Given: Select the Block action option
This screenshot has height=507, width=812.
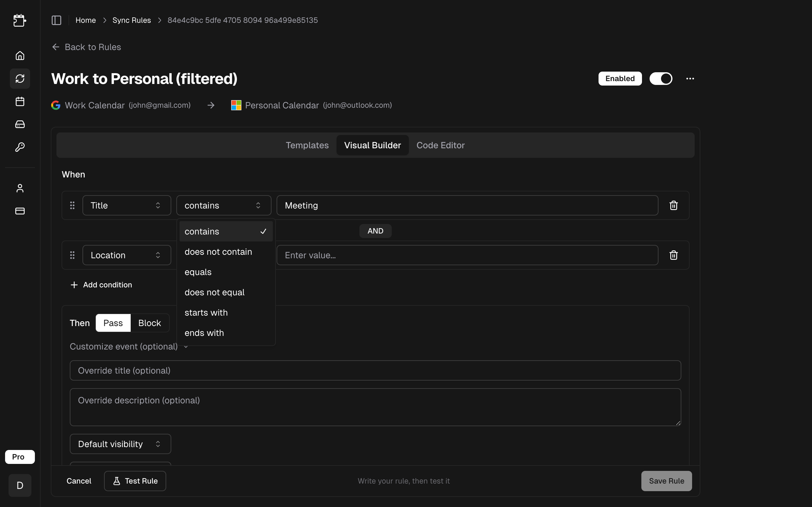Looking at the screenshot, I should [x=149, y=323].
